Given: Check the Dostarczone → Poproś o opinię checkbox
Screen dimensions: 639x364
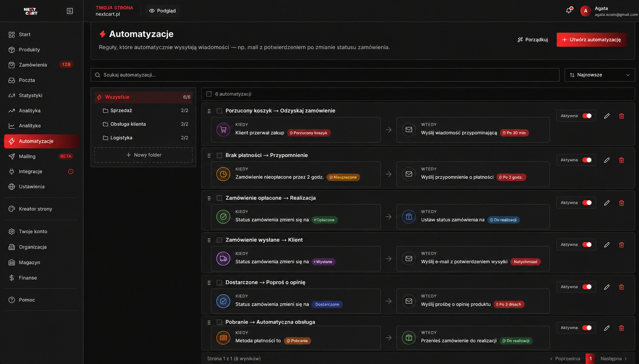Looking at the screenshot, I should pyautogui.click(x=219, y=283).
